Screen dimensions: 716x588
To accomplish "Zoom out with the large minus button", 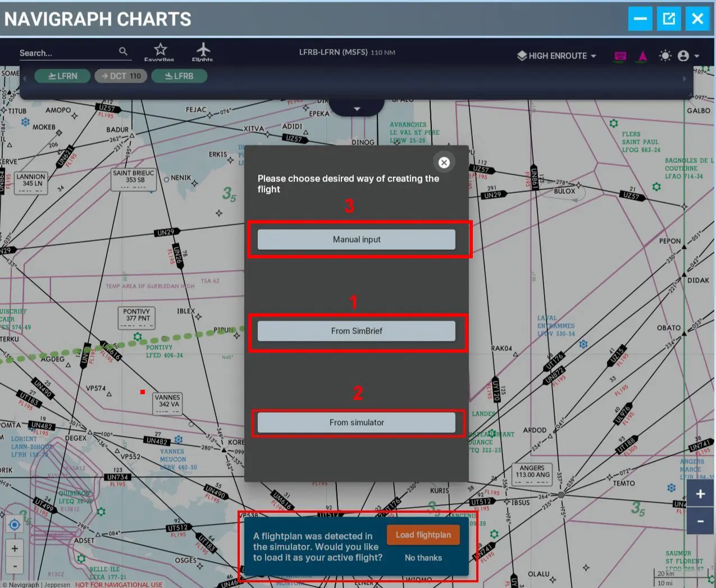I will point(700,521).
